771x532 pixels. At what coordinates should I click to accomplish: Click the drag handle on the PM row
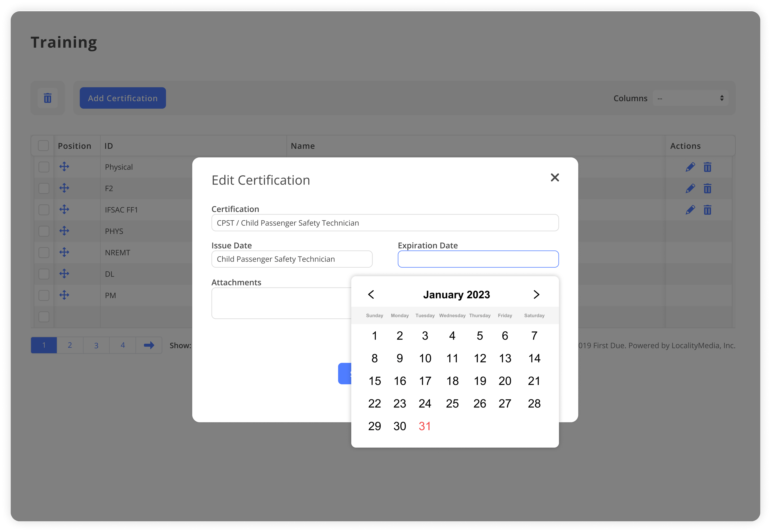pyautogui.click(x=64, y=295)
